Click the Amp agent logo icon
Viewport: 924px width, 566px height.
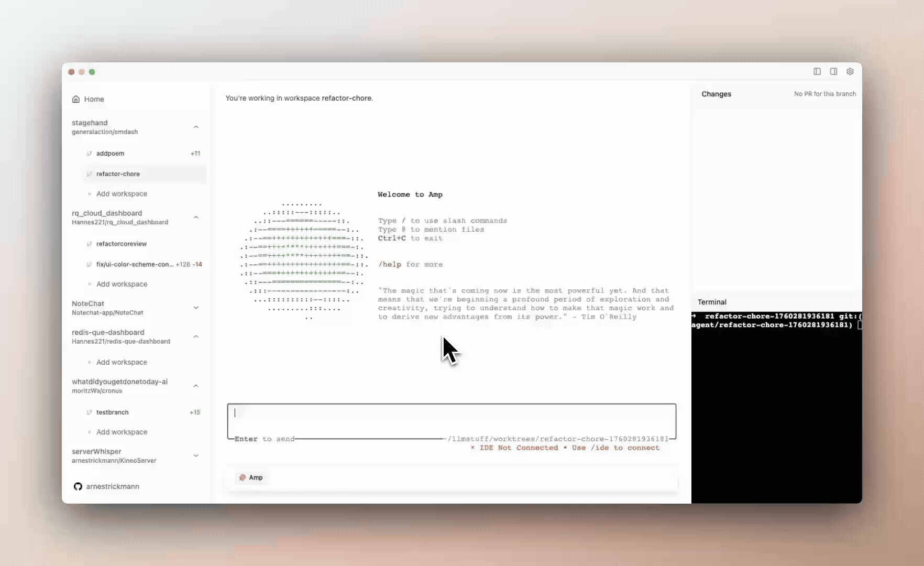coord(242,477)
